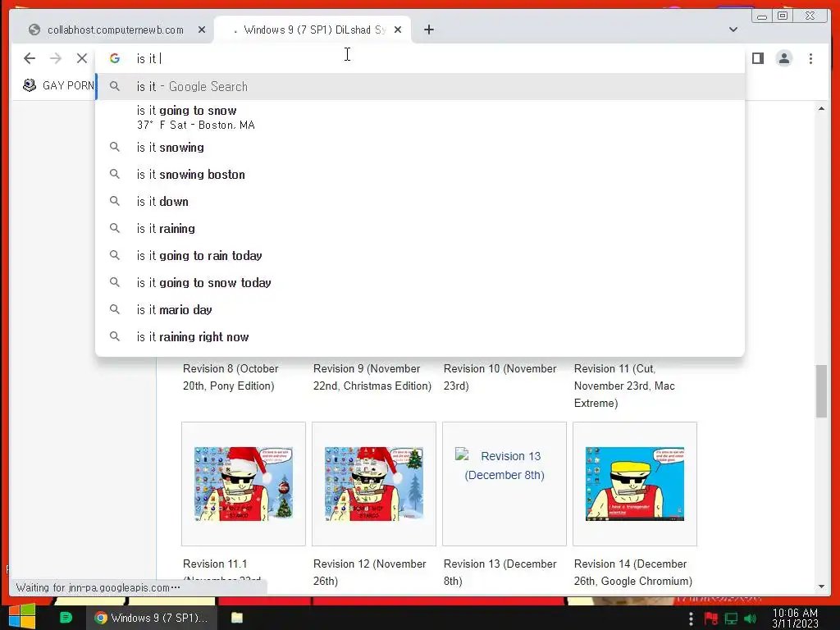This screenshot has width=840, height=630.
Task: Open a new tab with the plus button
Action: (x=428, y=30)
